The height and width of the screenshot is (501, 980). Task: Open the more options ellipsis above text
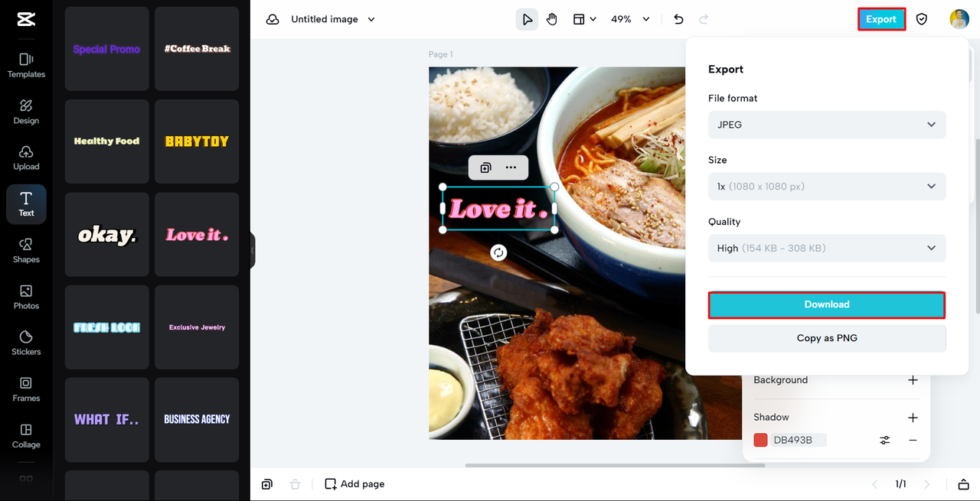[x=511, y=168]
